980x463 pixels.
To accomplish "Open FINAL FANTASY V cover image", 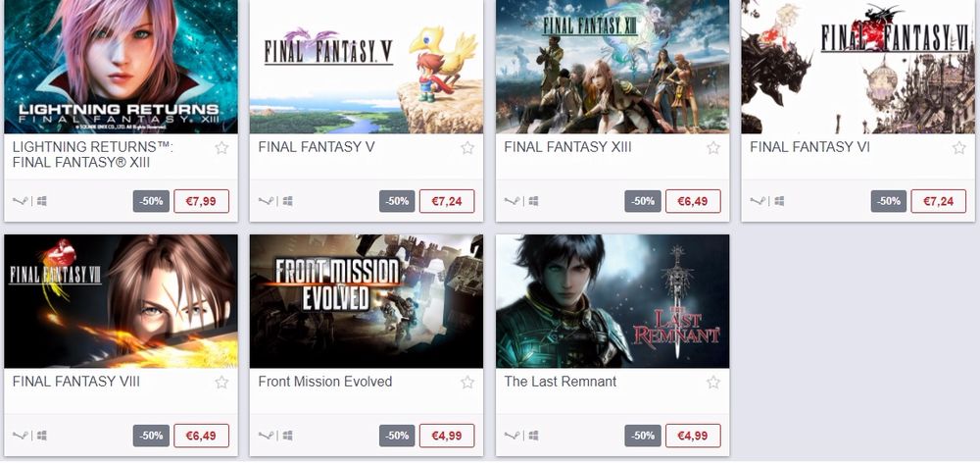I will click(x=367, y=67).
